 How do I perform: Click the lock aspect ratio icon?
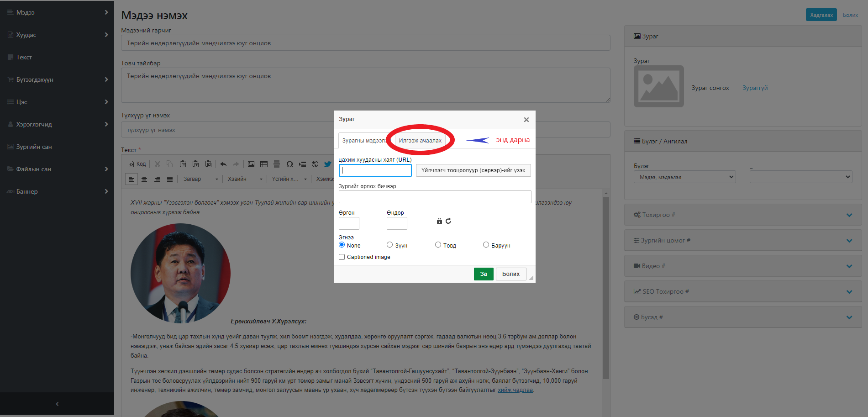pyautogui.click(x=439, y=221)
